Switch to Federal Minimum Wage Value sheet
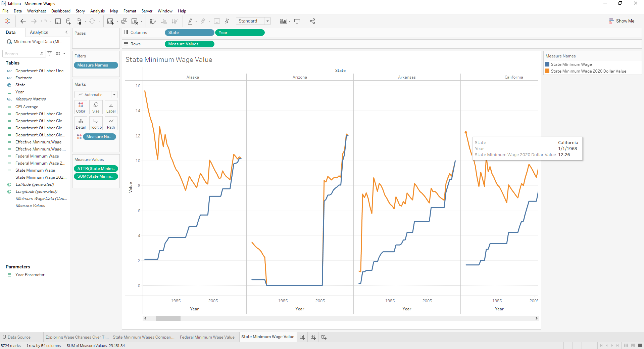Screen dimensions: 644x349 (207, 337)
